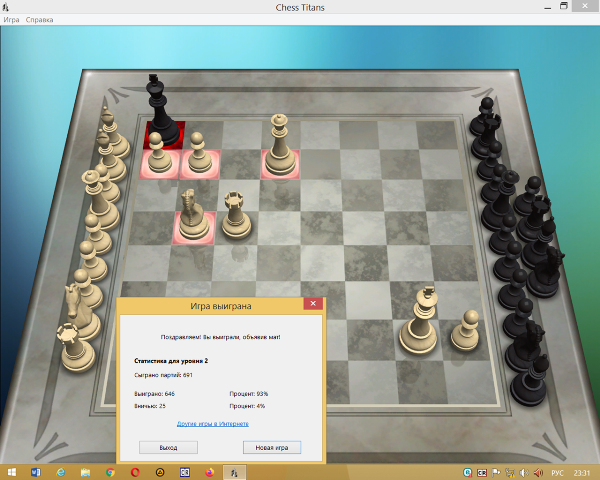The image size is (600, 480).
Task: Click the taskbar clock showing 23:31
Action: tap(581, 472)
